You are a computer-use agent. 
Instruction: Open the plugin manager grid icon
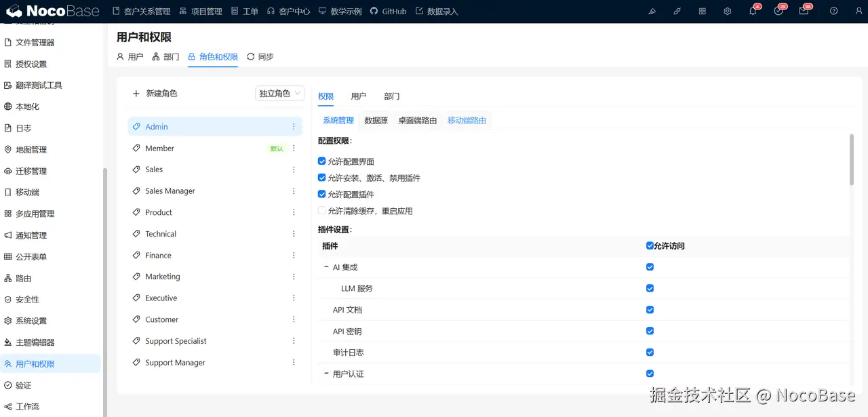click(x=702, y=11)
